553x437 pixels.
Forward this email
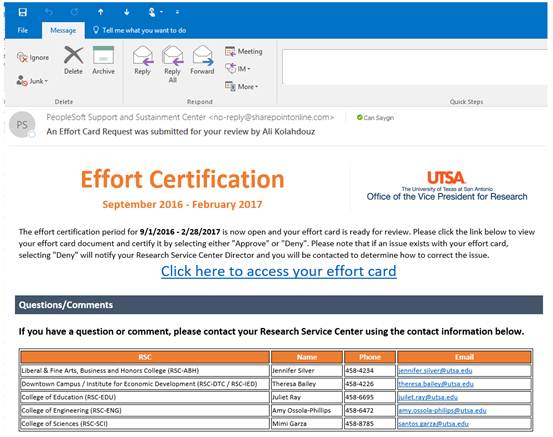click(202, 60)
